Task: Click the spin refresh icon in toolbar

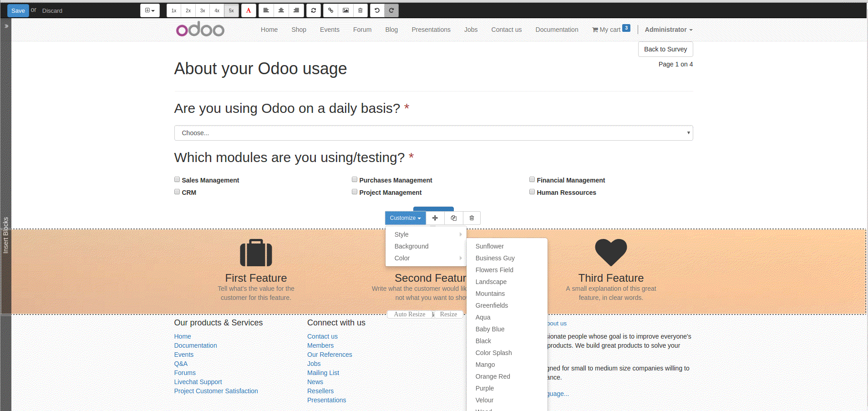Action: click(314, 10)
